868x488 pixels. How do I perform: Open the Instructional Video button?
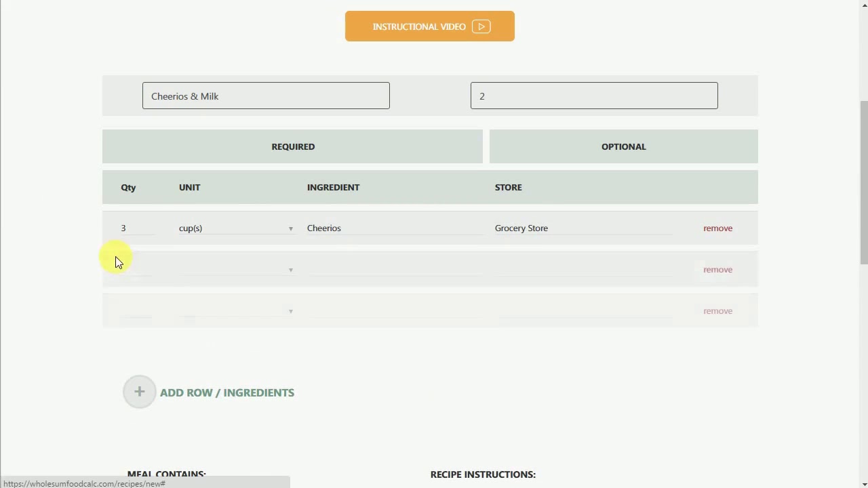[429, 26]
